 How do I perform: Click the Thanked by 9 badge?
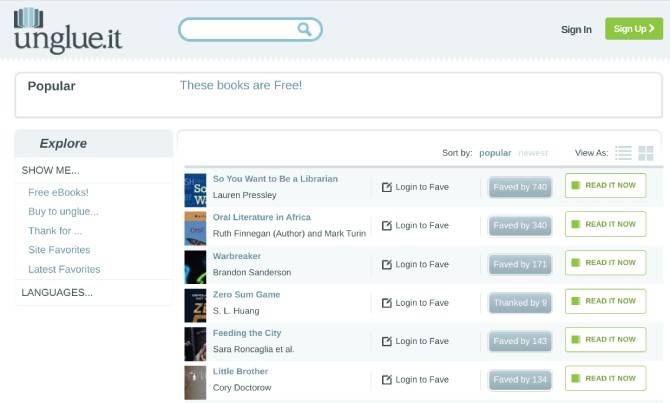point(520,303)
